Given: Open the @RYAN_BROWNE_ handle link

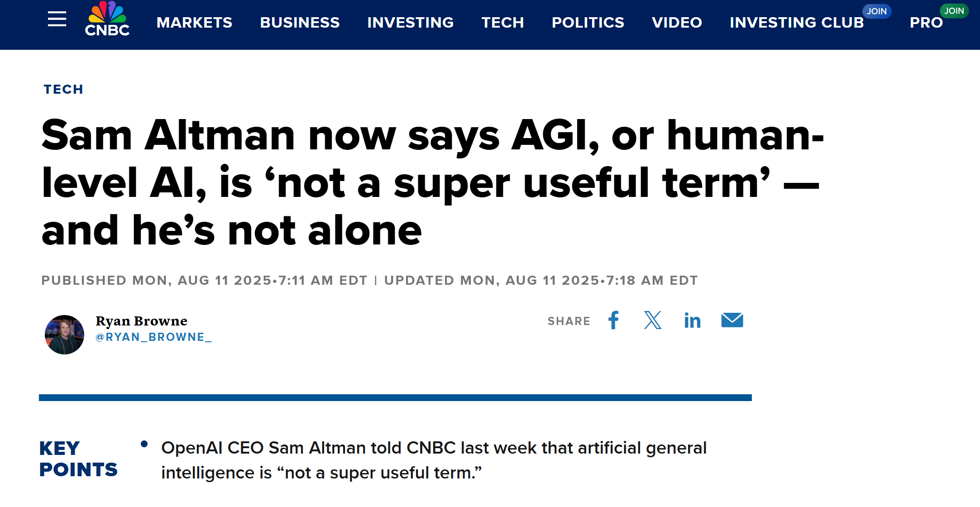Looking at the screenshot, I should pyautogui.click(x=153, y=337).
